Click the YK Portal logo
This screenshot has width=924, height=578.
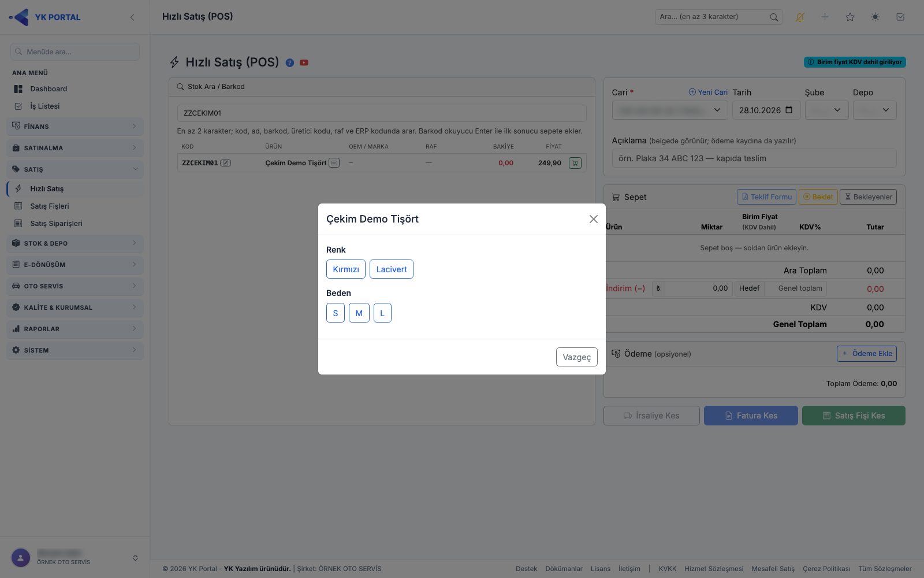(x=45, y=17)
